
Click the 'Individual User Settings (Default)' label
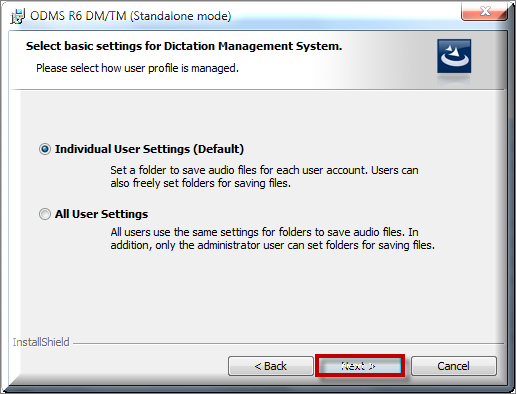pos(149,149)
